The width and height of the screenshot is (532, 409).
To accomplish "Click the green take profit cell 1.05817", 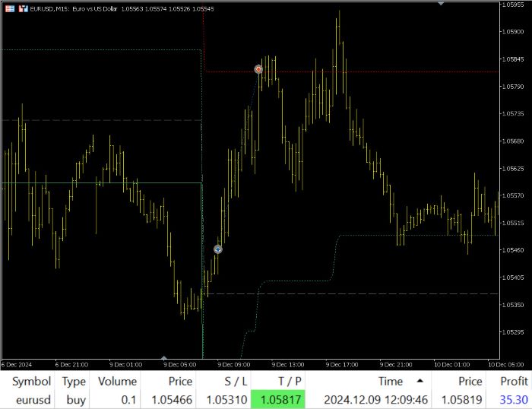I will [278, 399].
